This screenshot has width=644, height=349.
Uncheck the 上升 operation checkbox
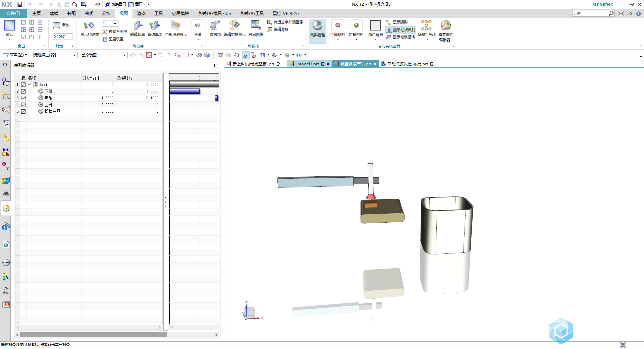(x=23, y=105)
